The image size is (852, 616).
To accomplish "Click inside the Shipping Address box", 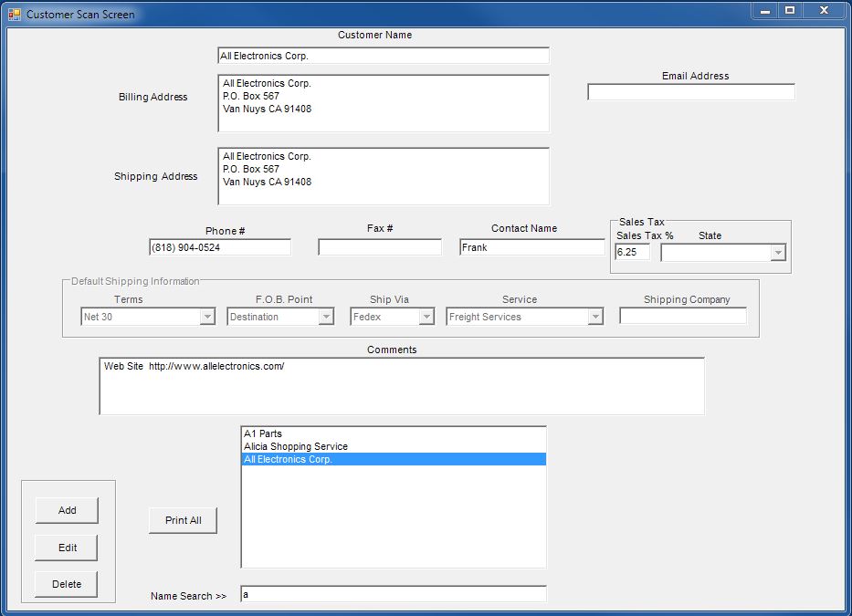I will point(383,176).
